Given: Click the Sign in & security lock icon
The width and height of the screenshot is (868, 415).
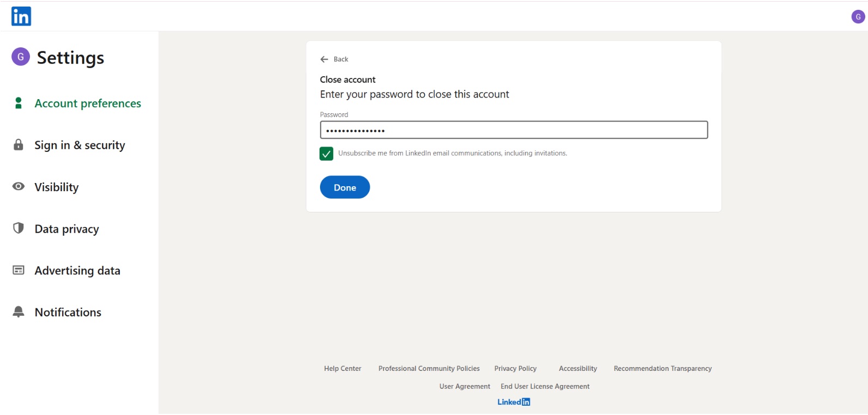Looking at the screenshot, I should (x=19, y=145).
